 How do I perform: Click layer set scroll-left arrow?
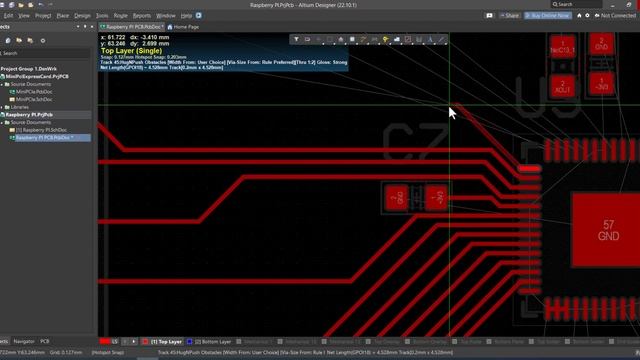125,342
